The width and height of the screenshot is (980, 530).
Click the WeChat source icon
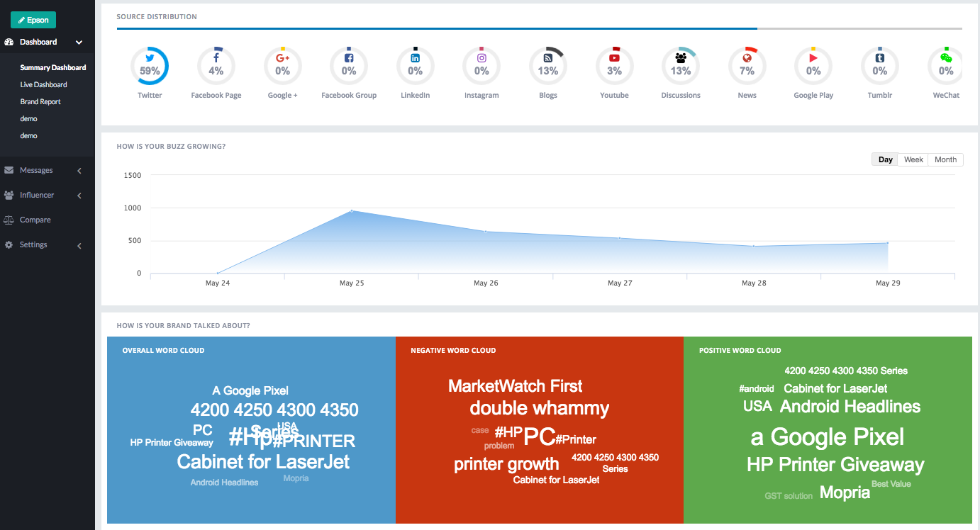946,67
